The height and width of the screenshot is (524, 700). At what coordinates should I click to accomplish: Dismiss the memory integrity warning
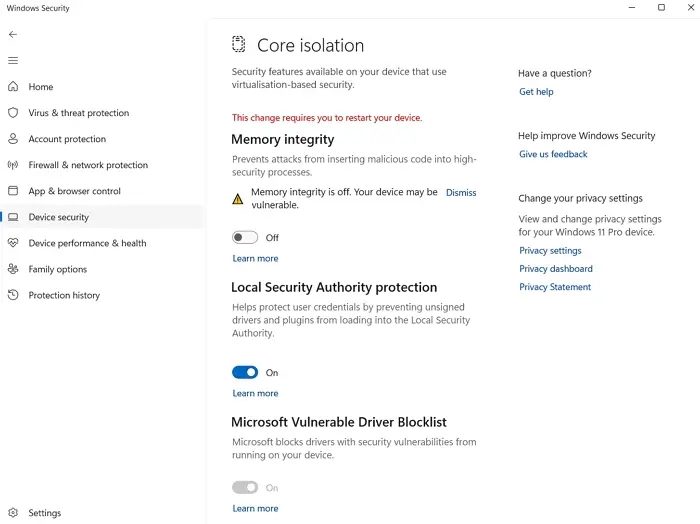coord(461,192)
